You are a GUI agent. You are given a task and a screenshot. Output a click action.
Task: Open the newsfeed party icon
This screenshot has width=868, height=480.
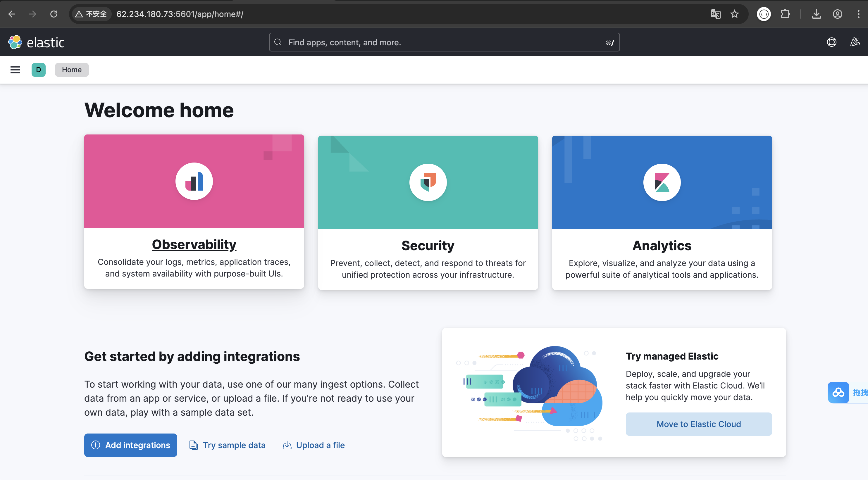click(x=855, y=42)
